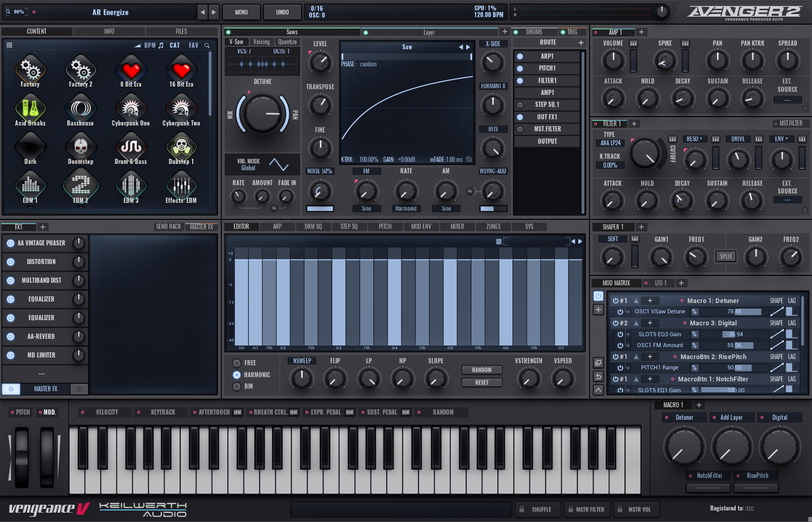Toggle MB Limiter effect power
The image size is (812, 522).
point(10,355)
